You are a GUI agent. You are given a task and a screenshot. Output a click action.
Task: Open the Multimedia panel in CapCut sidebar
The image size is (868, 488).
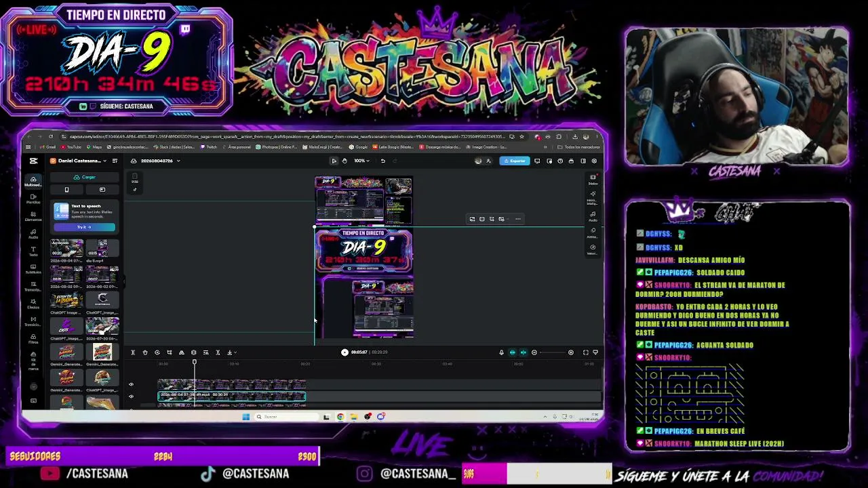pyautogui.click(x=33, y=181)
